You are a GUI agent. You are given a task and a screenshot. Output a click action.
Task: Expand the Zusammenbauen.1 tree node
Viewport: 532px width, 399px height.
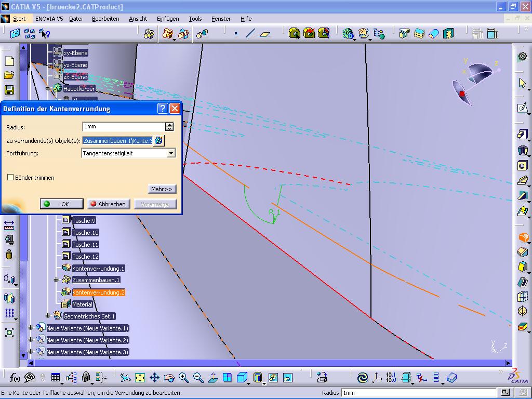(x=56, y=280)
